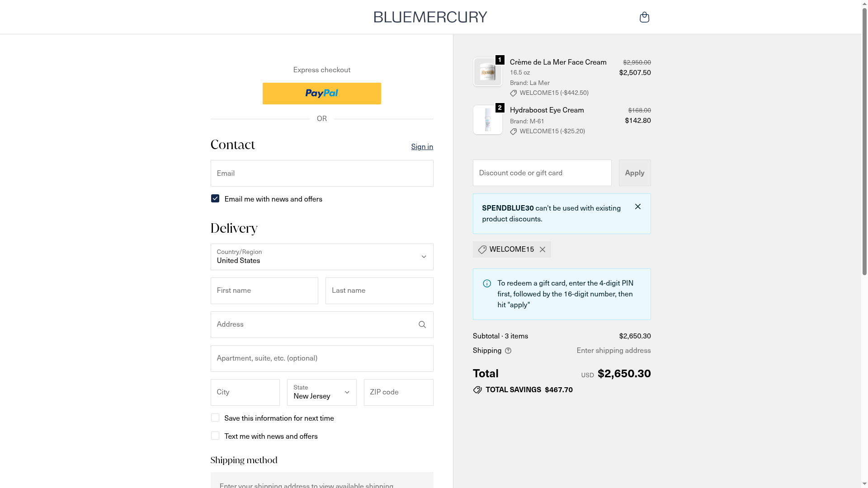The height and width of the screenshot is (488, 868).
Task: Focus the Email input field
Action: [321, 173]
